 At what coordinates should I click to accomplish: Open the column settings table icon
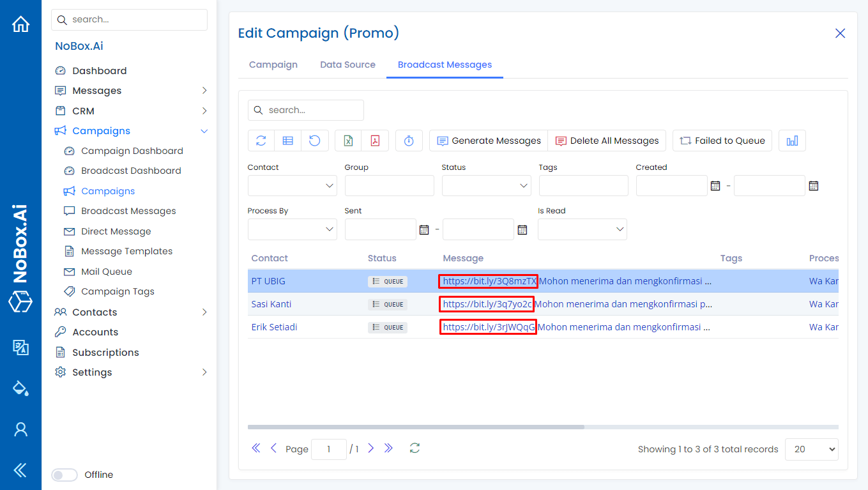point(287,140)
